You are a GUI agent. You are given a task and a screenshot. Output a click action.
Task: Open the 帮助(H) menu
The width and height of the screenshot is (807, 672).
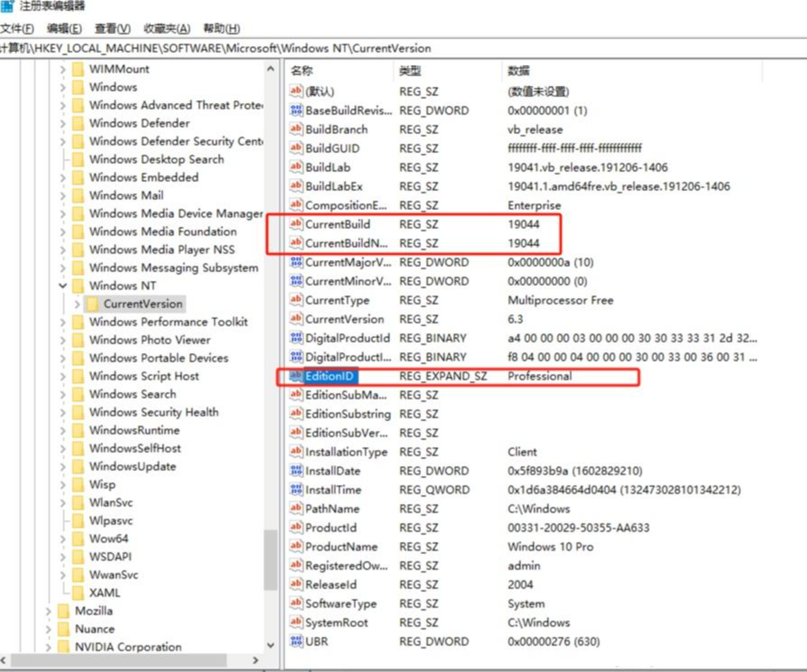coord(222,28)
